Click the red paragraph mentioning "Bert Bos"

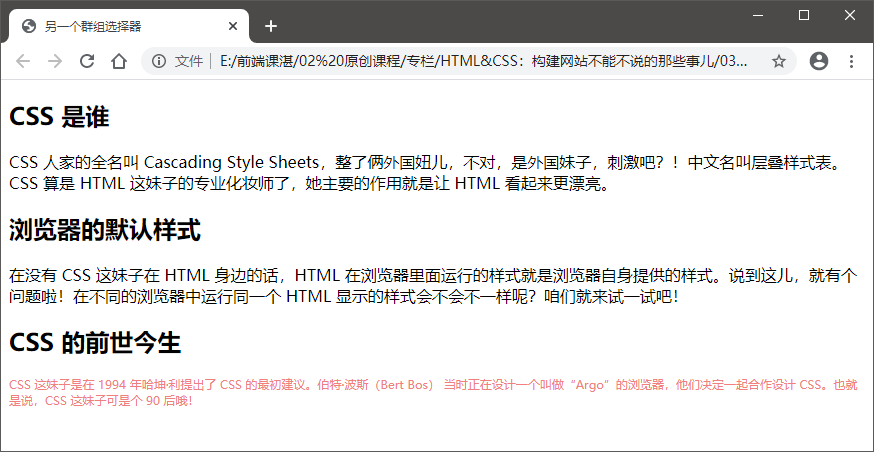(434, 392)
